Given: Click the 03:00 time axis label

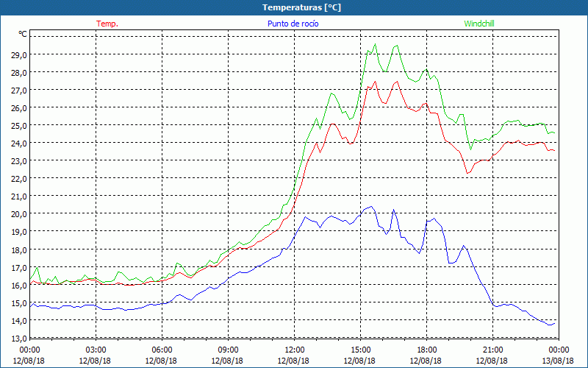Looking at the screenshot, I should click(x=96, y=350).
